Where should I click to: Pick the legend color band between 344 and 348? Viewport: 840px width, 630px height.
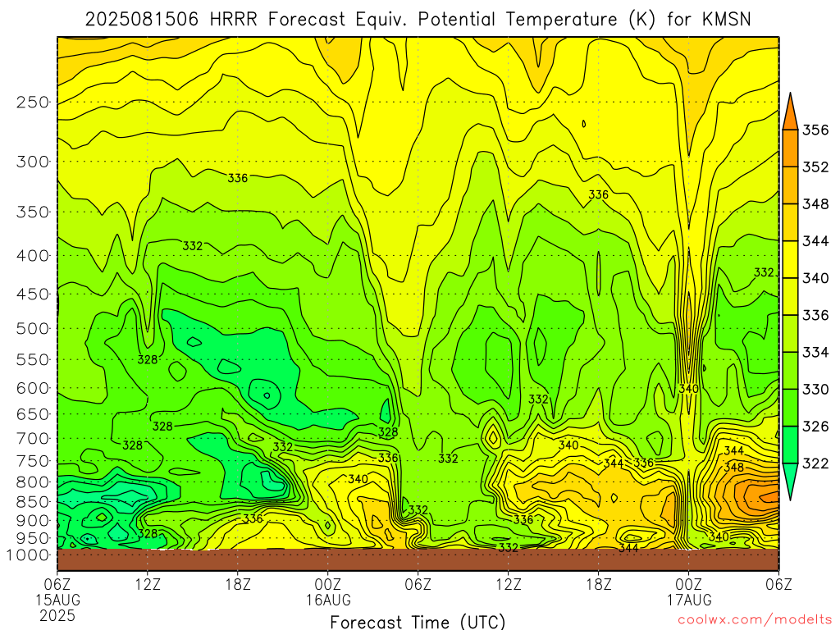pos(790,222)
